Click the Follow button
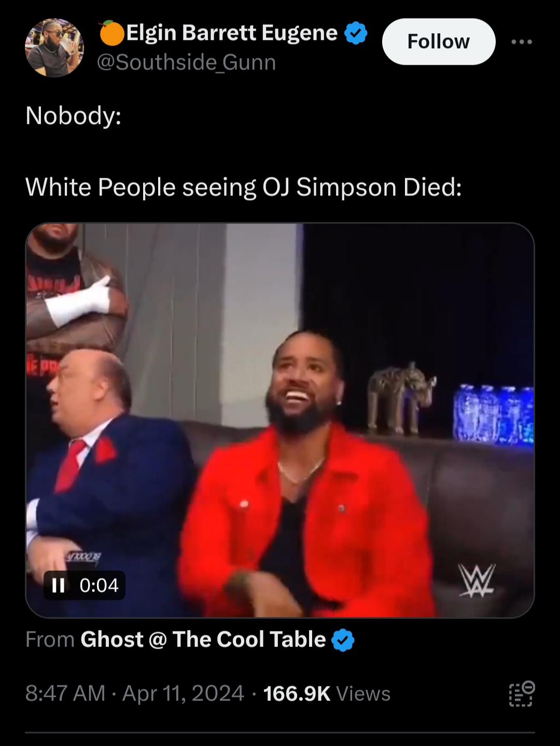The image size is (560, 746). [x=439, y=41]
